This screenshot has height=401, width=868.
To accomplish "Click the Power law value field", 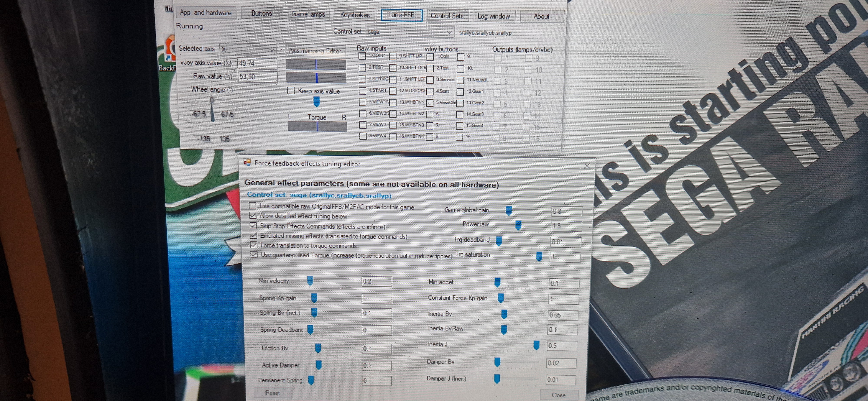I will click(566, 226).
